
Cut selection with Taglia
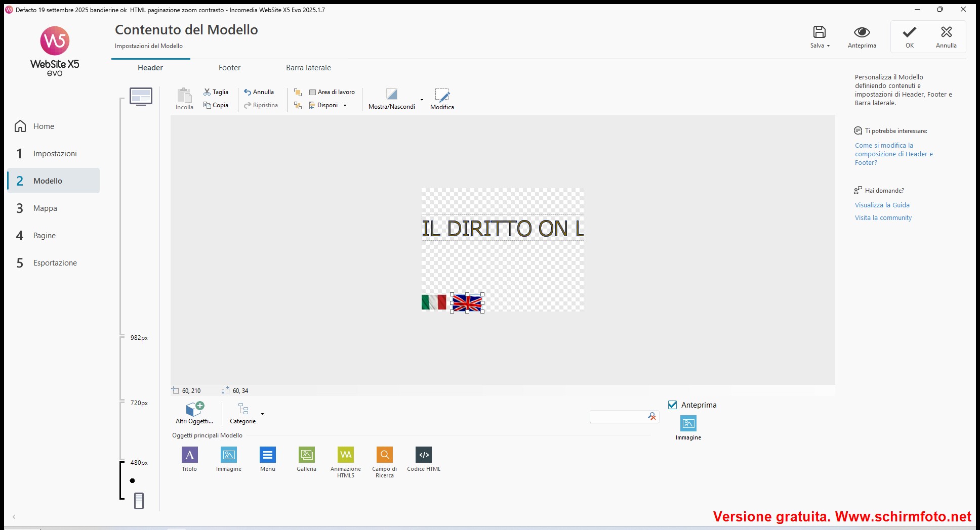(x=216, y=92)
